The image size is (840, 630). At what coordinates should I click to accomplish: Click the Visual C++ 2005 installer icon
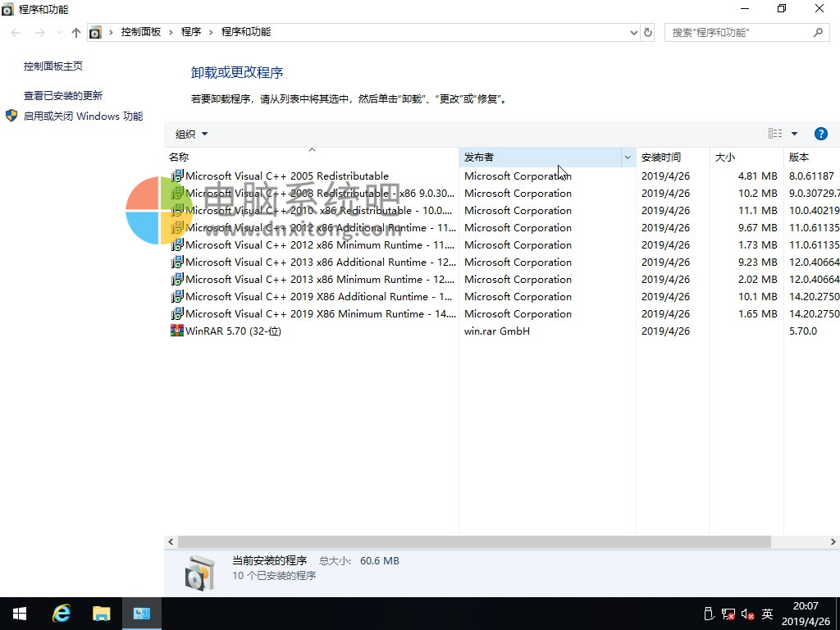pyautogui.click(x=177, y=176)
